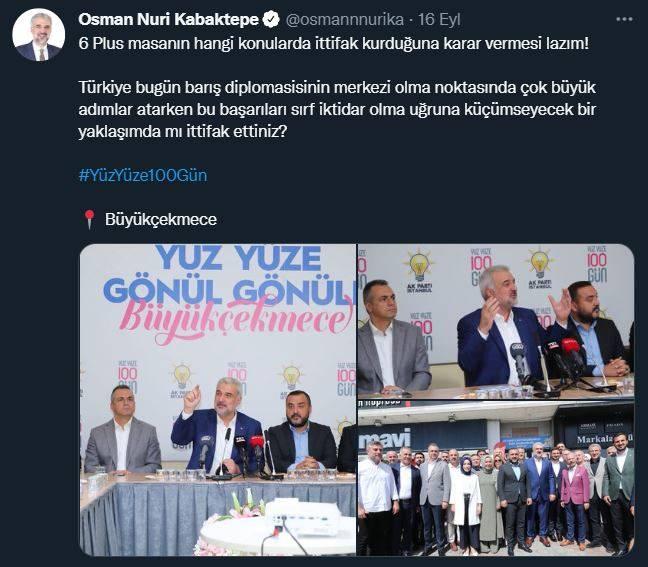Click the red location pin icon
The width and height of the screenshot is (648, 567).
click(89, 219)
